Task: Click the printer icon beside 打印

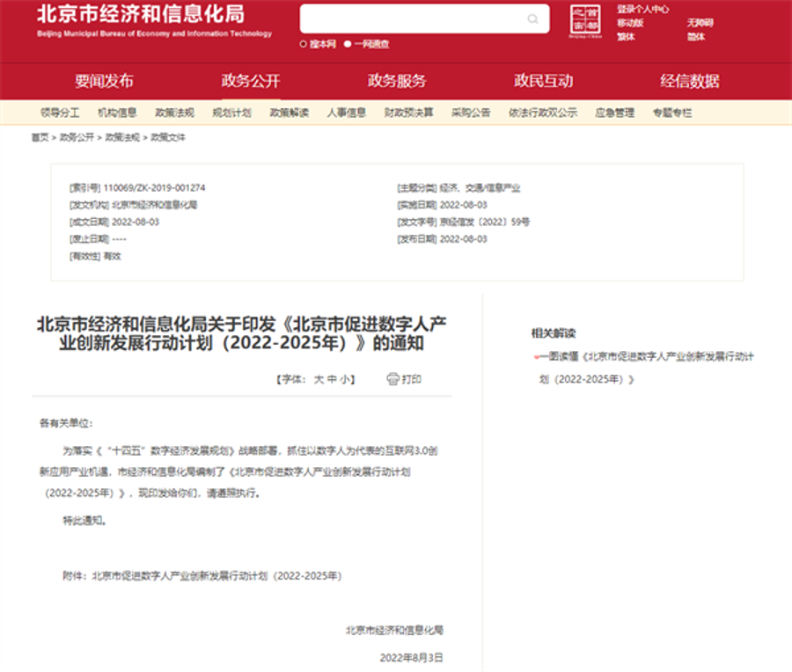Action: point(392,379)
